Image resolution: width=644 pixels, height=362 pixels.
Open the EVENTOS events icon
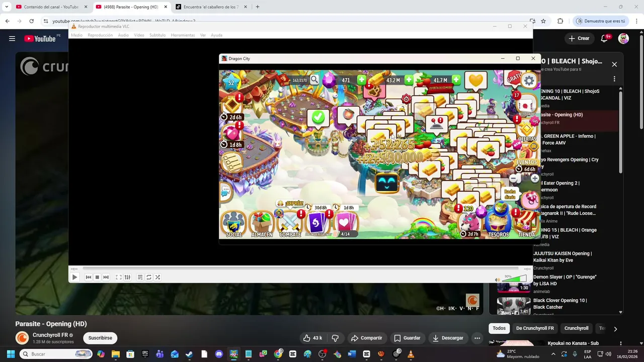coord(527,155)
